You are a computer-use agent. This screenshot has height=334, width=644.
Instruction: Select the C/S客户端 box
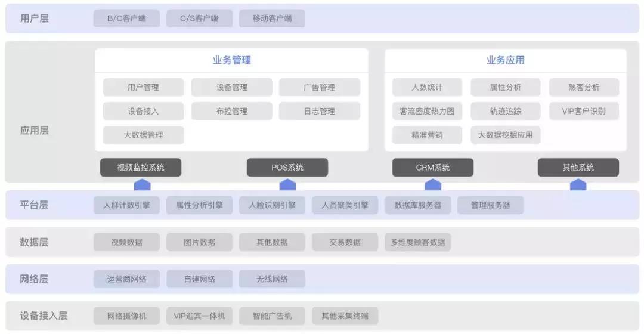(199, 18)
